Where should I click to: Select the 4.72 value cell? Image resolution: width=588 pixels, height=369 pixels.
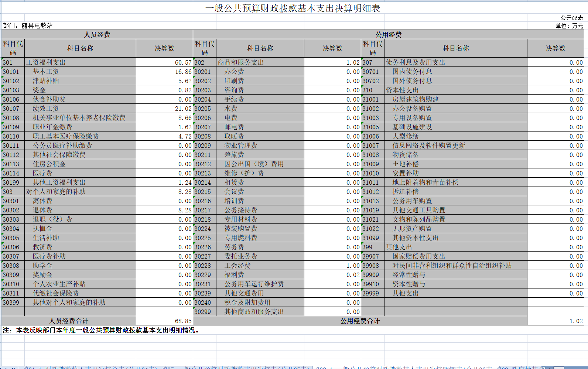point(164,136)
